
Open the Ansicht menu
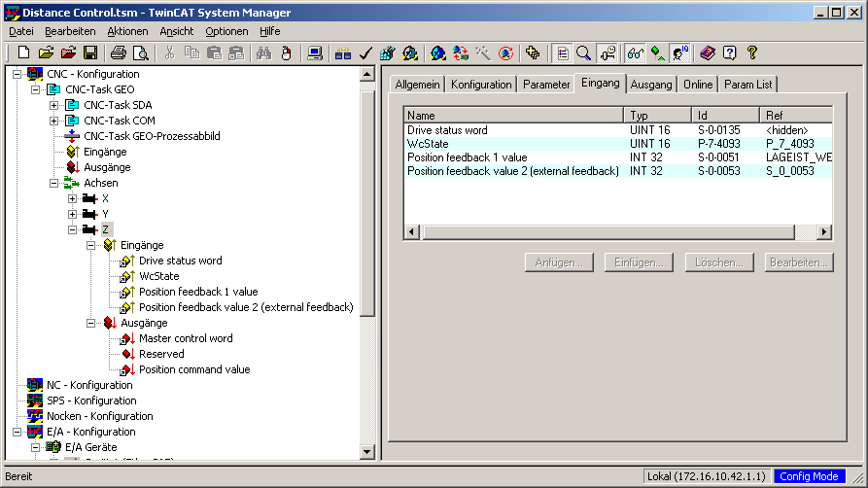click(177, 31)
